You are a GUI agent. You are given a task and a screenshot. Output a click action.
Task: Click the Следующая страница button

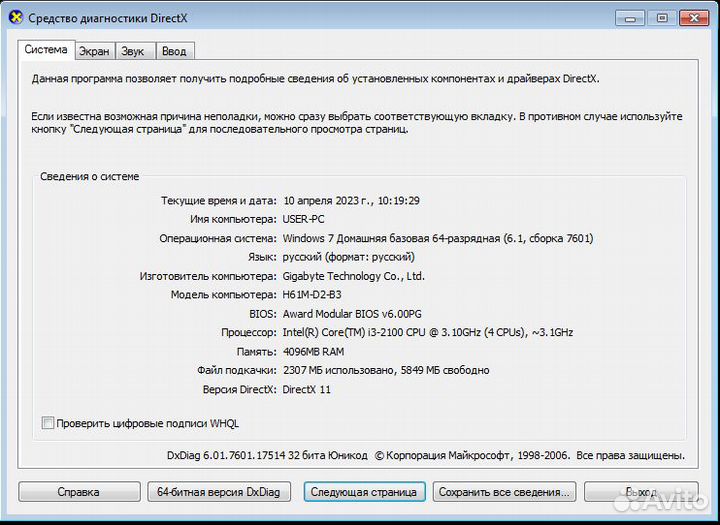point(363,492)
